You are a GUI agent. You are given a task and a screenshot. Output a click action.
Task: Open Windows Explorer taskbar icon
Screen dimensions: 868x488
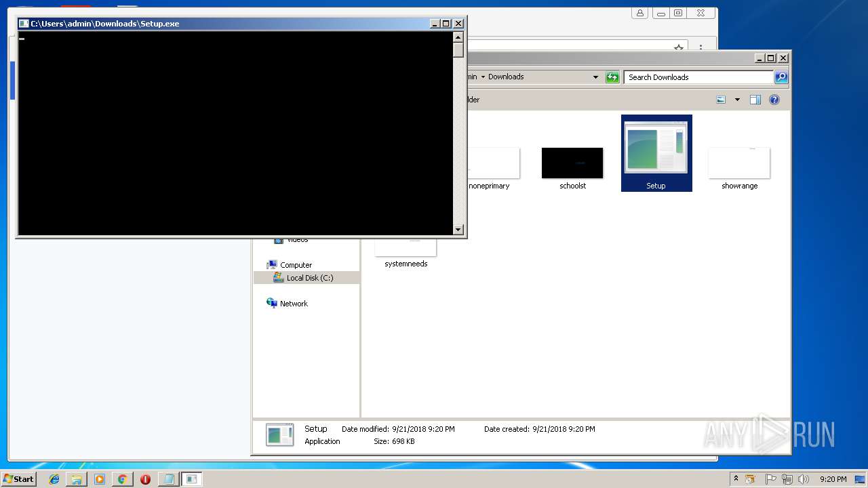(77, 479)
